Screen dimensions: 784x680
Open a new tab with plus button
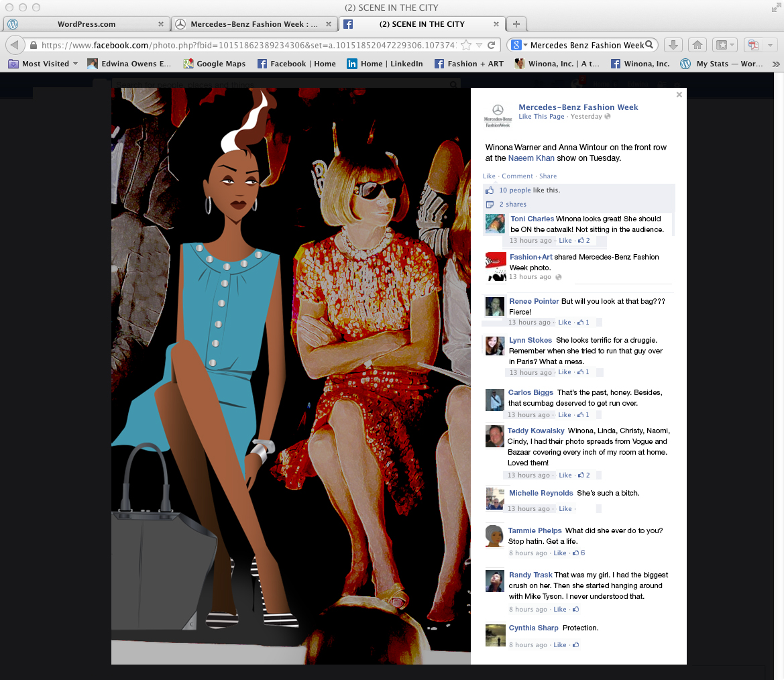click(516, 24)
